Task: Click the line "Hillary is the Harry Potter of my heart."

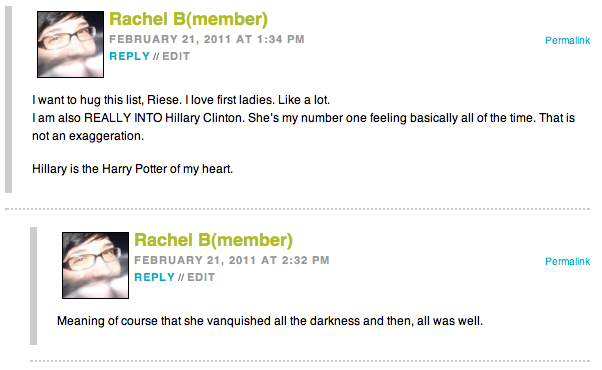Action: point(132,169)
